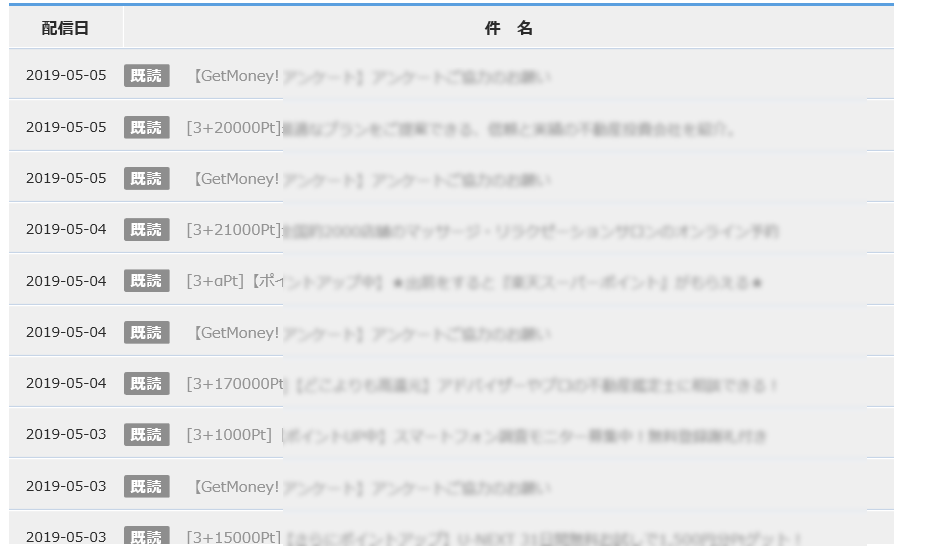Select date 2019-05-04 in [3+αPt] row
Screen dimensions: 932x546
66,281
